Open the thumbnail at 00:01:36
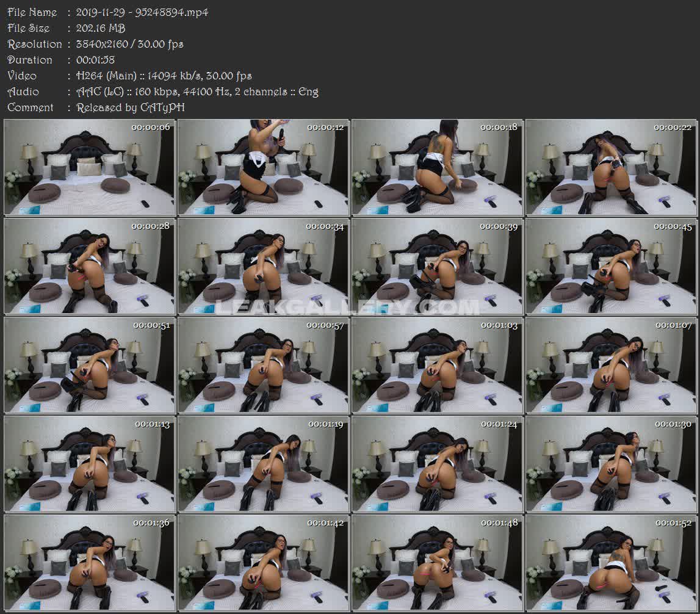This screenshot has height=614, width=700. [90, 563]
